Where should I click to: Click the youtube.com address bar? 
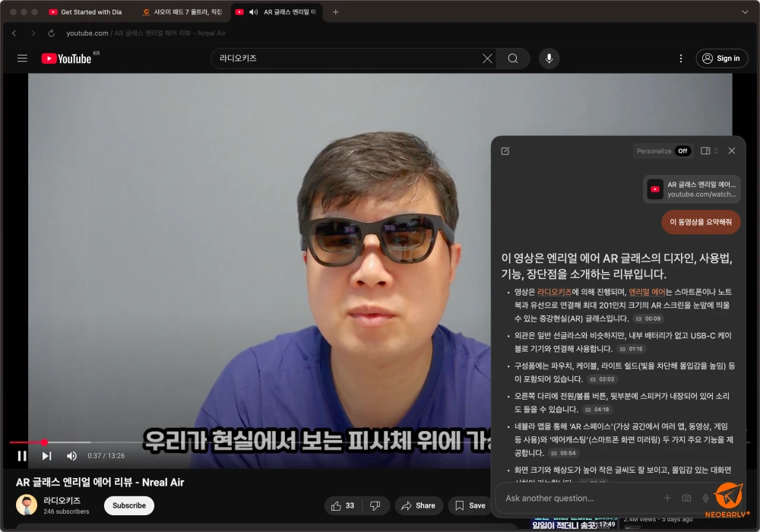[146, 33]
